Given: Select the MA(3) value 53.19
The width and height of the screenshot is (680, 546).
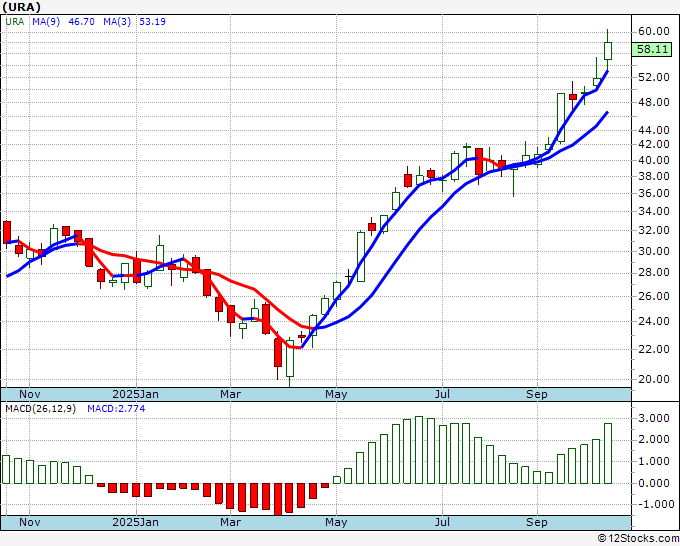Looking at the screenshot, I should (x=153, y=22).
